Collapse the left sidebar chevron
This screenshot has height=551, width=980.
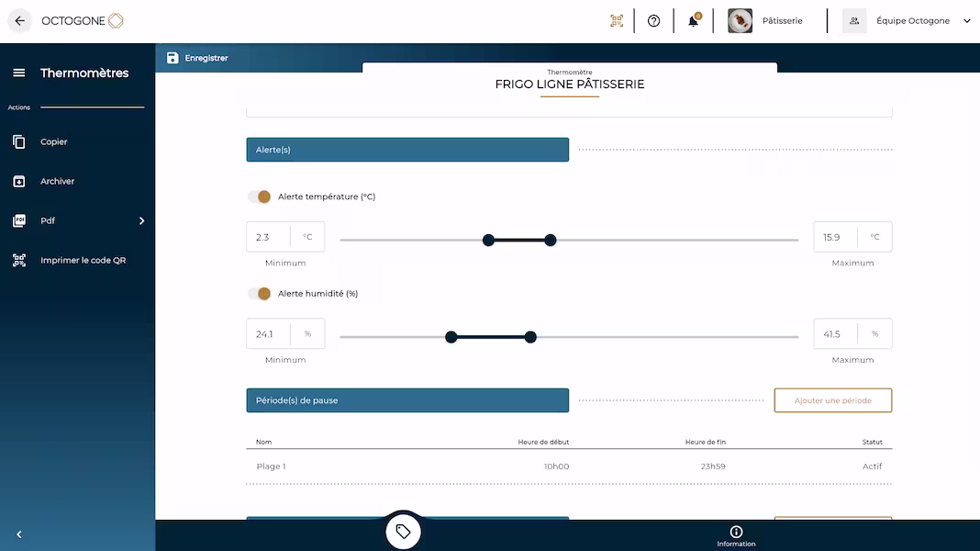point(19,534)
